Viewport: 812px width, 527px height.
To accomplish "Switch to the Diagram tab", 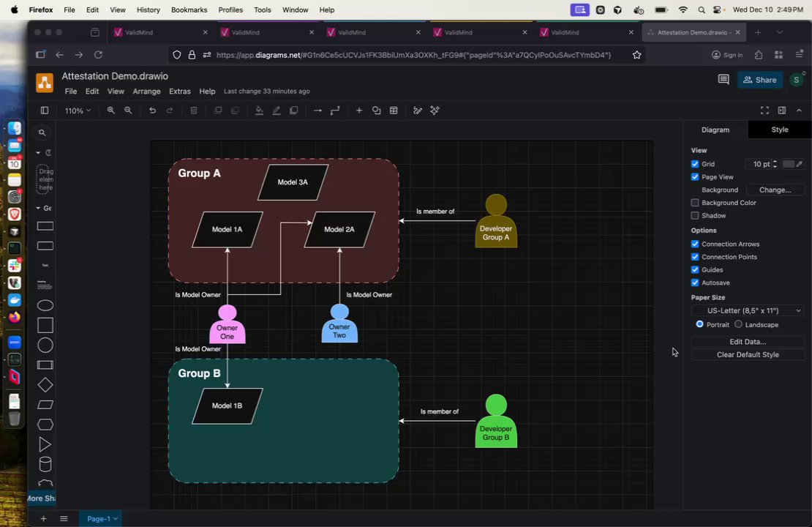I will [x=715, y=130].
